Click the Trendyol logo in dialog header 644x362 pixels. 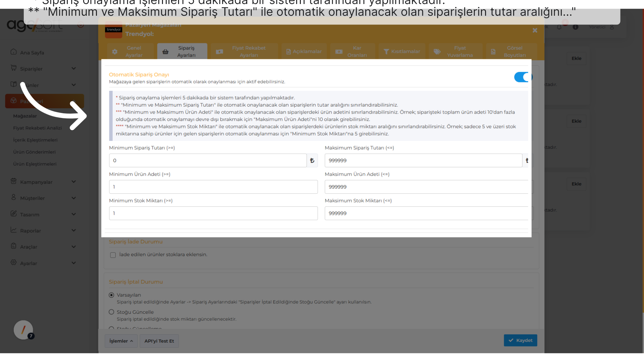(114, 30)
